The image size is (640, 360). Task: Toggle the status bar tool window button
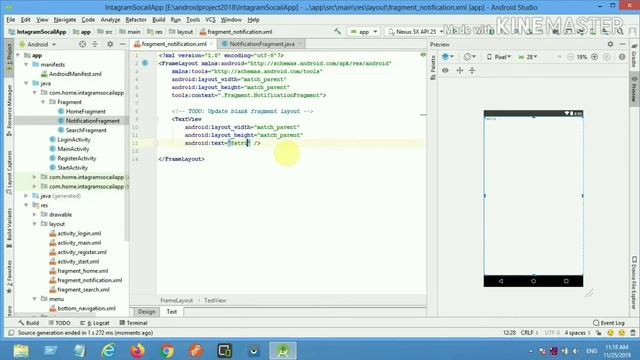pos(11,333)
